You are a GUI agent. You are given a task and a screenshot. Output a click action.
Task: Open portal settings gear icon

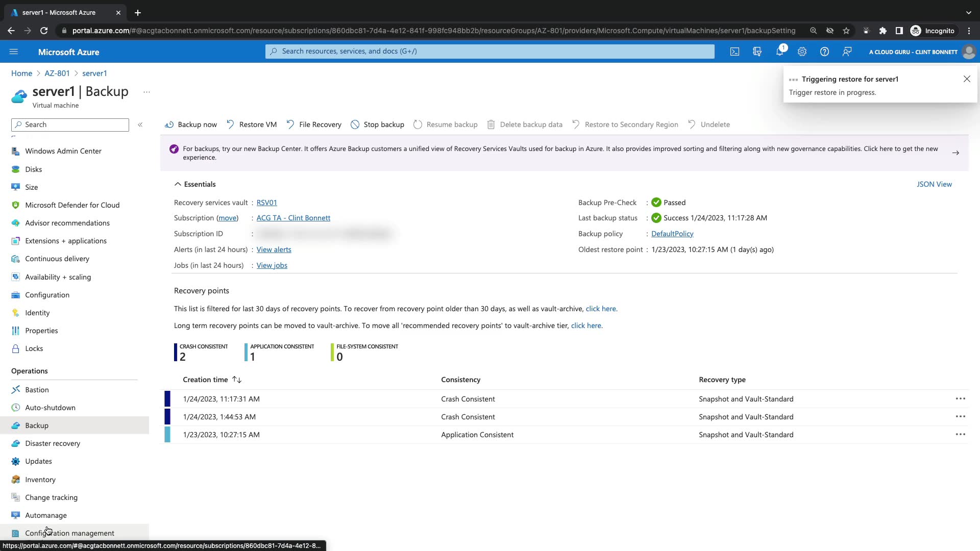coord(802,52)
